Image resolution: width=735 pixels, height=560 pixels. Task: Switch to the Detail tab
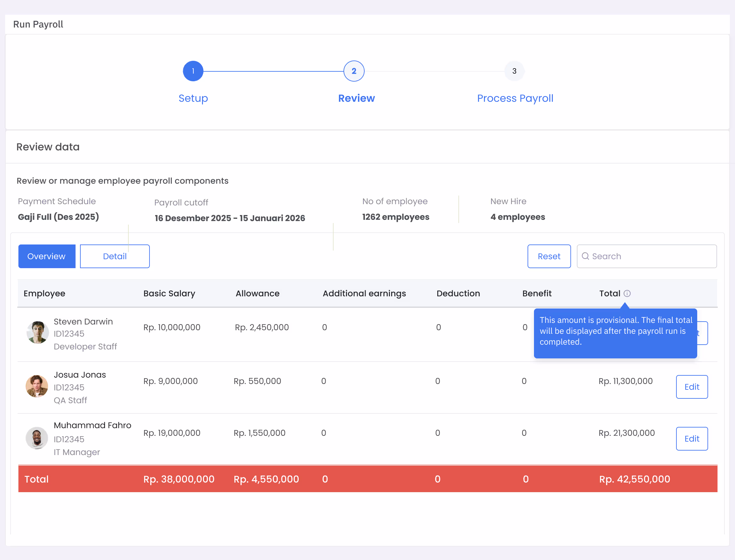click(115, 256)
